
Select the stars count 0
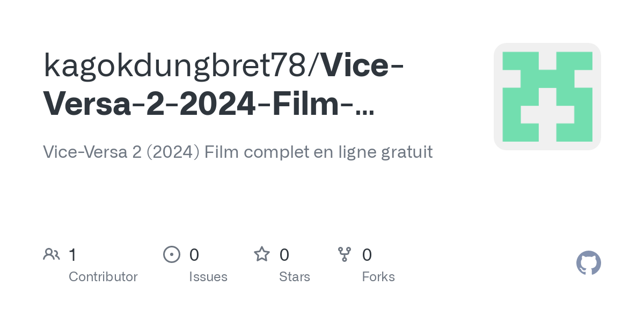coord(284,255)
